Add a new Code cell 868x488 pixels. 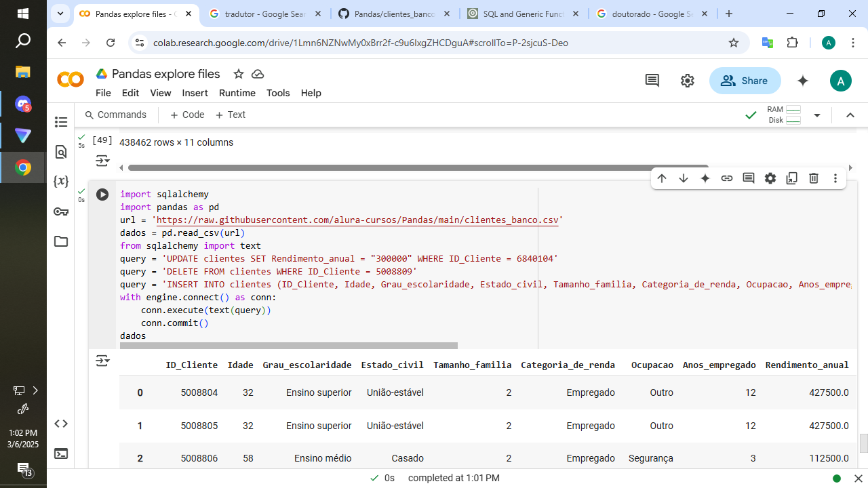click(187, 115)
